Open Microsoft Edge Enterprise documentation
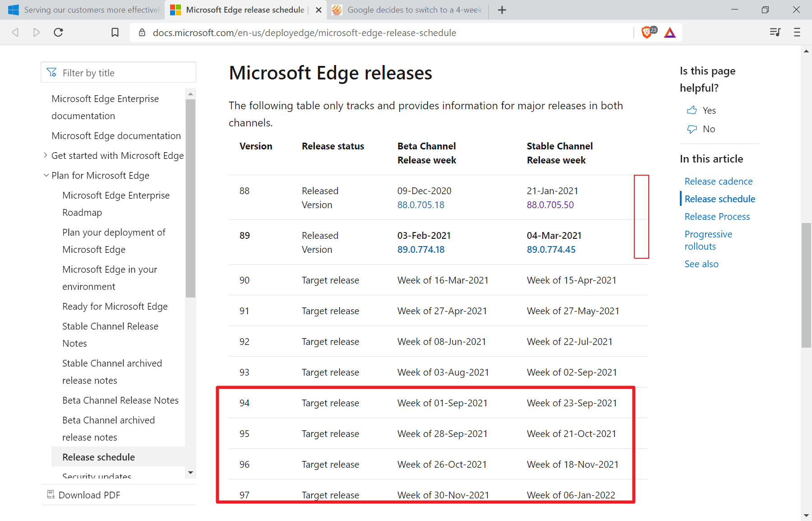 coord(105,107)
